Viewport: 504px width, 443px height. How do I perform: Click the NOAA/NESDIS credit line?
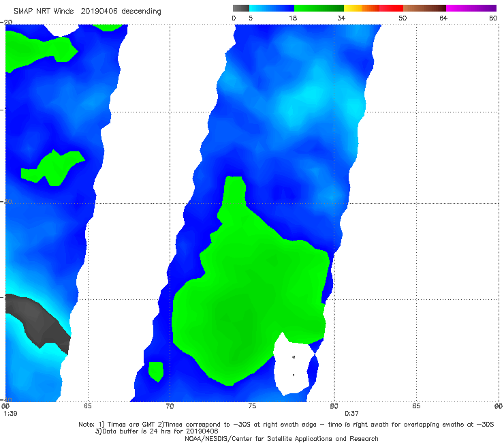pyautogui.click(x=281, y=438)
